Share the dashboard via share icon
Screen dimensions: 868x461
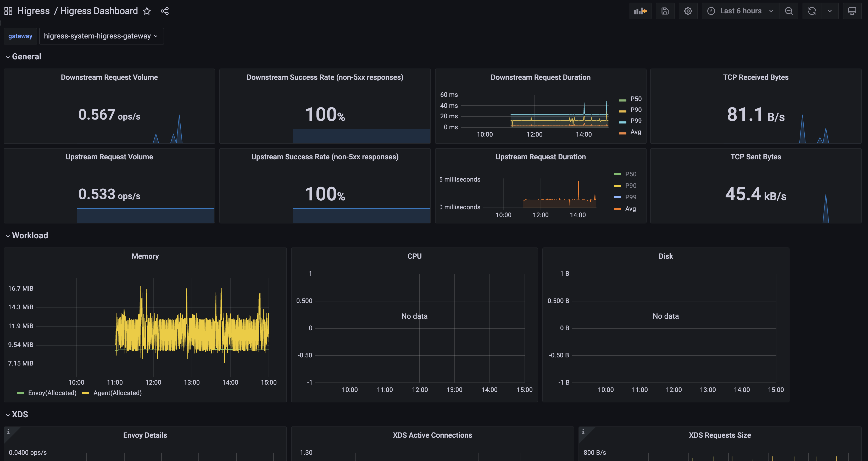(164, 11)
